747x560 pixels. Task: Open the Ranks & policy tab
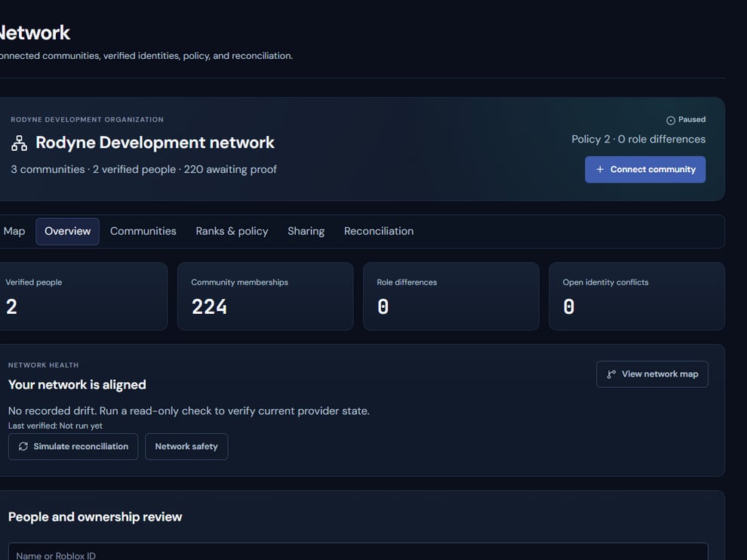232,231
